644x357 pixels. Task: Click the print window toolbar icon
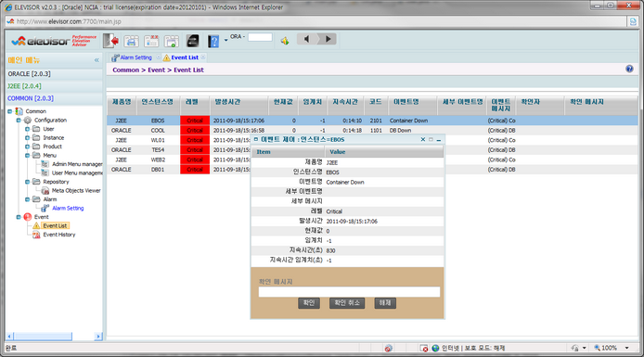click(132, 41)
